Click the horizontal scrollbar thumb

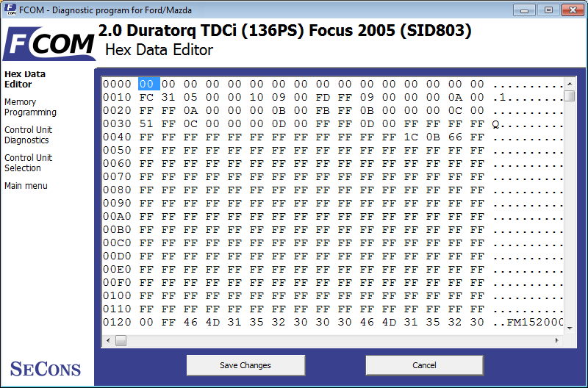pos(121,340)
